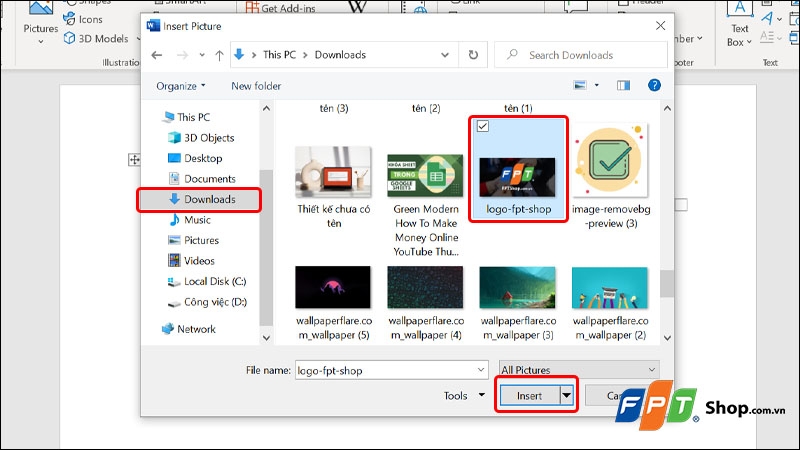Image resolution: width=800 pixels, height=450 pixels.
Task: Click the Search Downloads field
Action: coord(580,55)
